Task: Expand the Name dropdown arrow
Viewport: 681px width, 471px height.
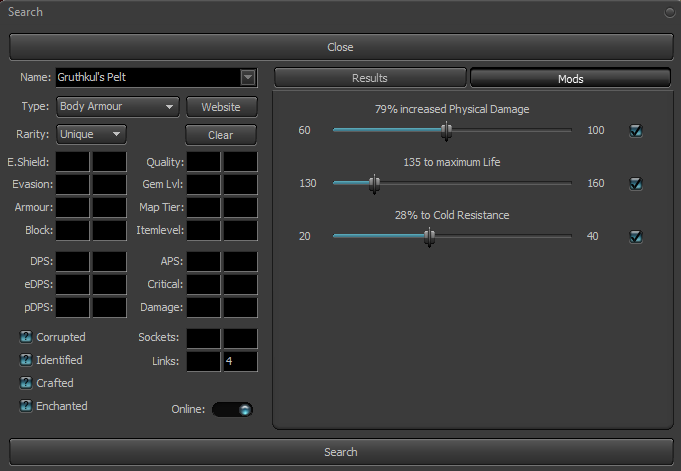Action: pyautogui.click(x=248, y=77)
